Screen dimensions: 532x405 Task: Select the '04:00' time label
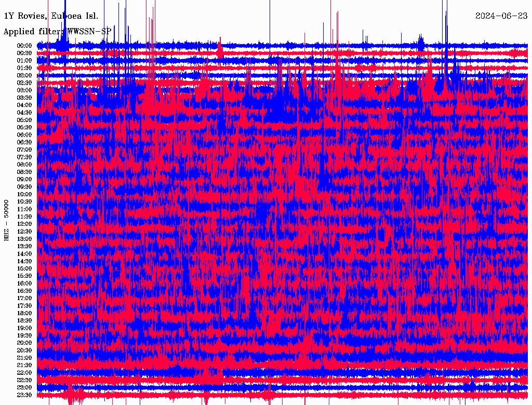(24, 105)
